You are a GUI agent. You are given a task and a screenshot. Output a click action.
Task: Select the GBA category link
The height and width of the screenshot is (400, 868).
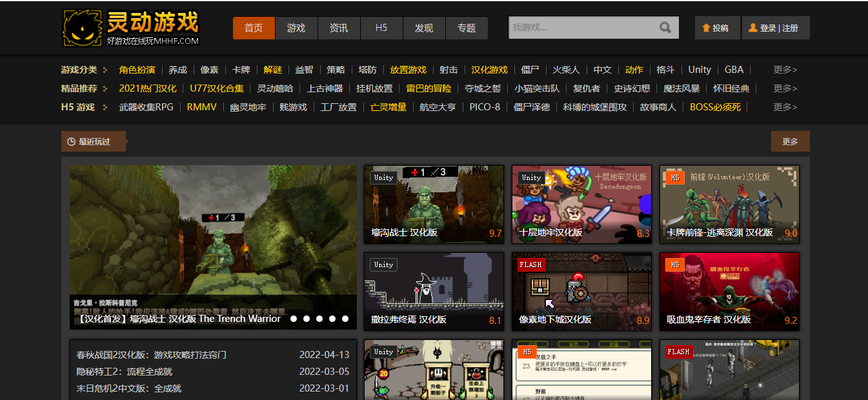pyautogui.click(x=734, y=70)
